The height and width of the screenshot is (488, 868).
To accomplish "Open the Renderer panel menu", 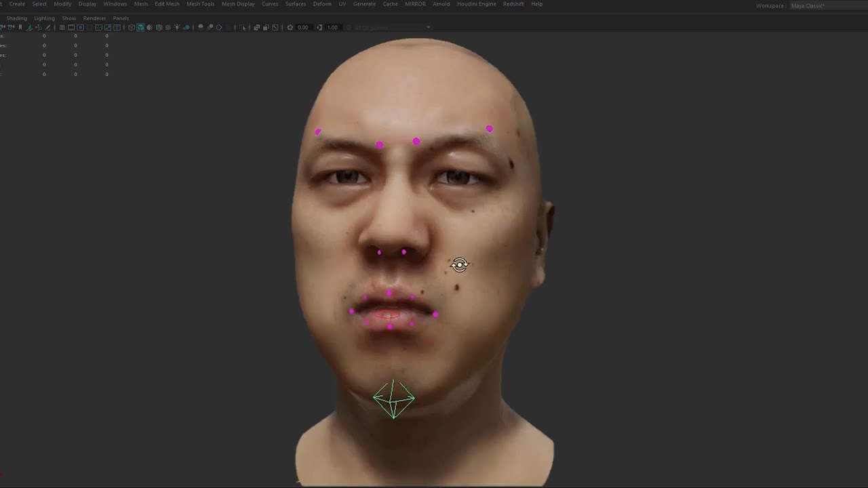I will [94, 18].
